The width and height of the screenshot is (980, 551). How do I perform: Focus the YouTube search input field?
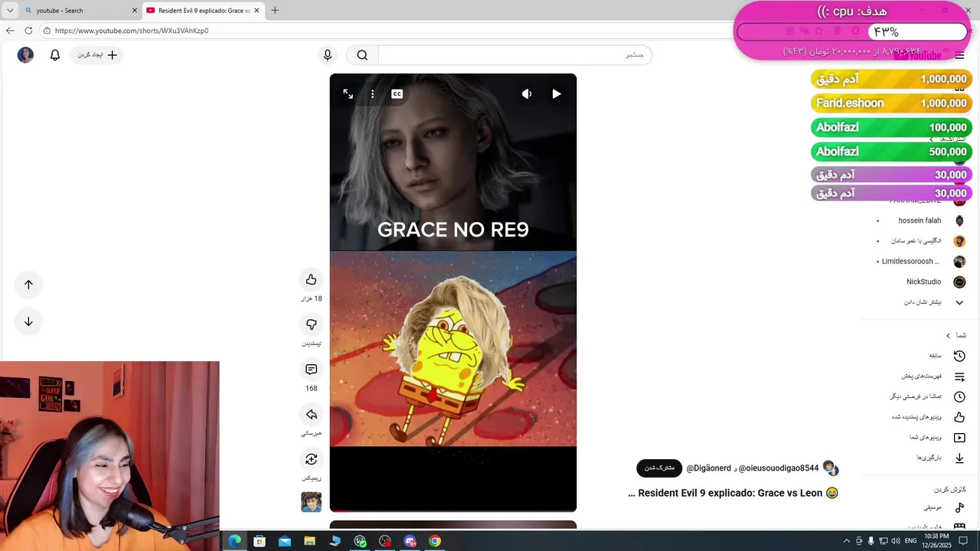[x=514, y=55]
